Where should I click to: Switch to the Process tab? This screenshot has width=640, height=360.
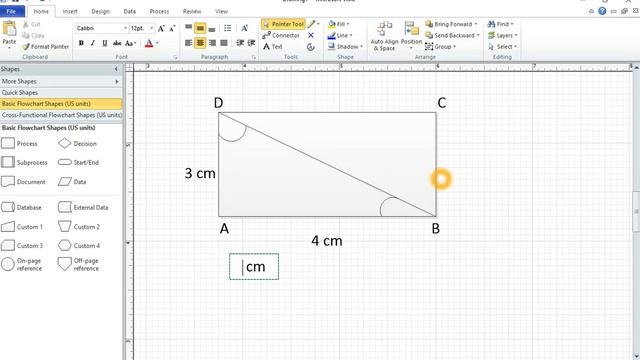[159, 11]
